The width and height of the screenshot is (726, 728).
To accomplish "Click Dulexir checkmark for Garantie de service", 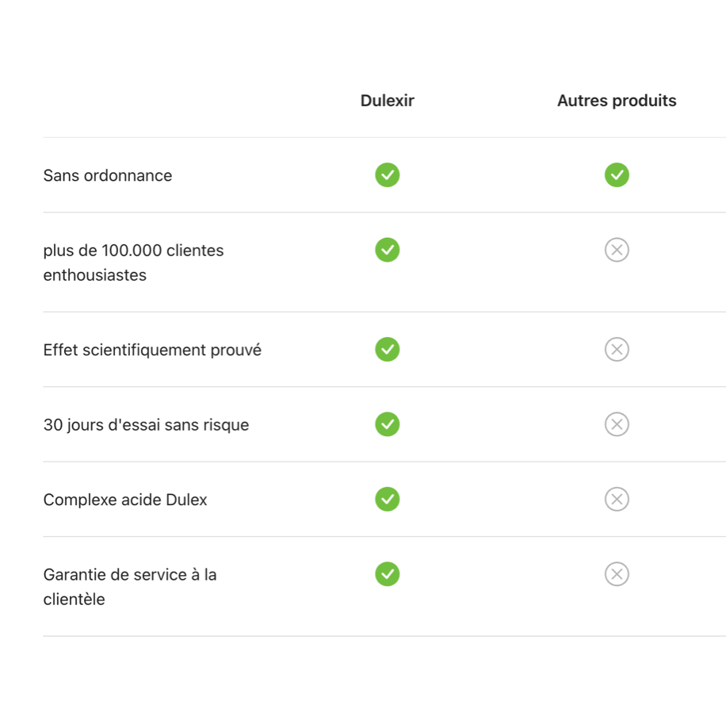I will tap(388, 574).
